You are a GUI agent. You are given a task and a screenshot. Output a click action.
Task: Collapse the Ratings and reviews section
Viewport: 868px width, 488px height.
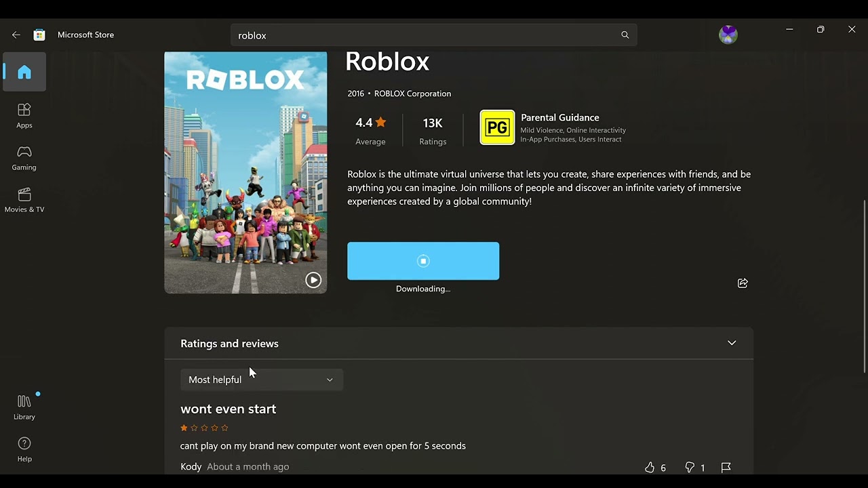tap(732, 343)
